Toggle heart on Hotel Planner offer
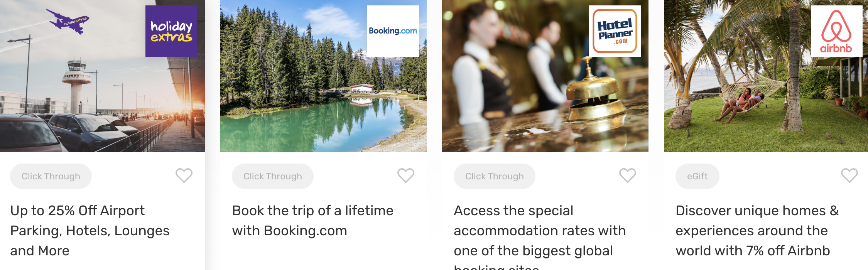The image size is (868, 270). coord(628,175)
